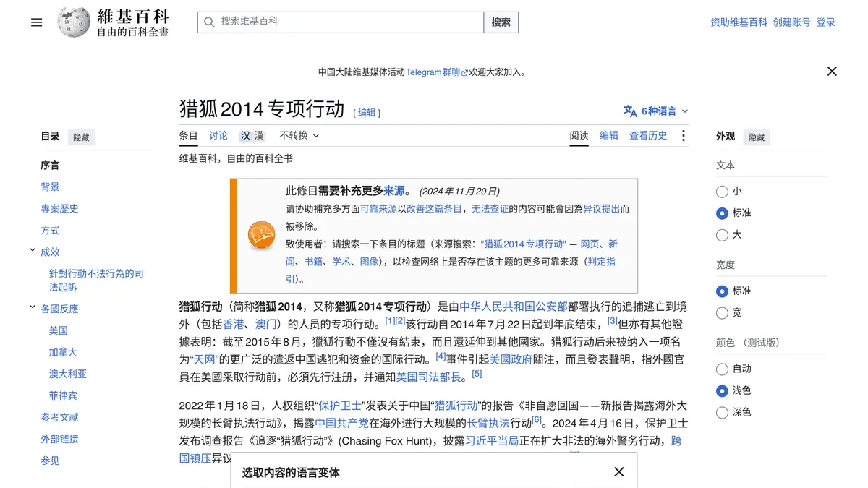Screen dimensions: 868x488
Task: Open the three-dot more options icon
Action: [x=683, y=136]
